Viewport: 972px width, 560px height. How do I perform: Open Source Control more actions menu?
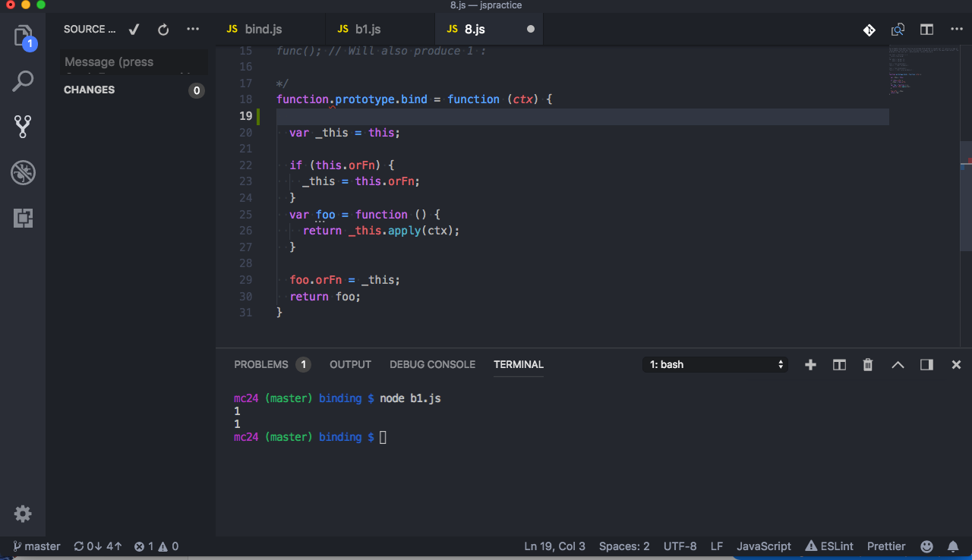(x=192, y=29)
